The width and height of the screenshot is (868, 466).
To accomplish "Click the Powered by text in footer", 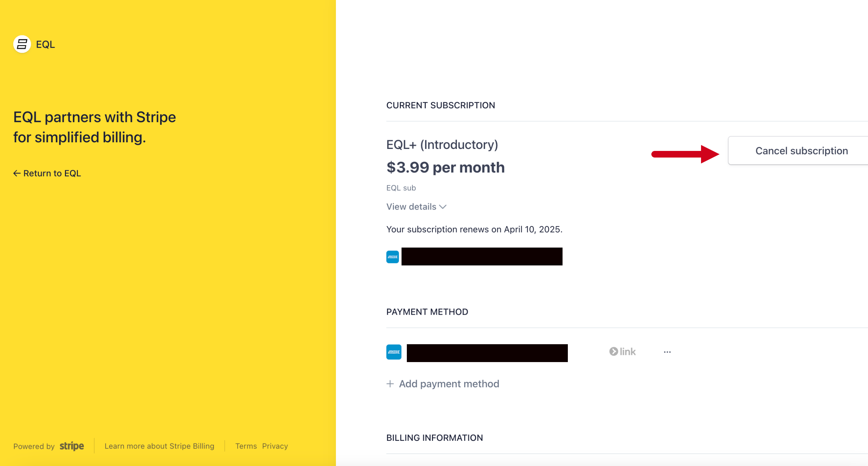I will [x=34, y=446].
